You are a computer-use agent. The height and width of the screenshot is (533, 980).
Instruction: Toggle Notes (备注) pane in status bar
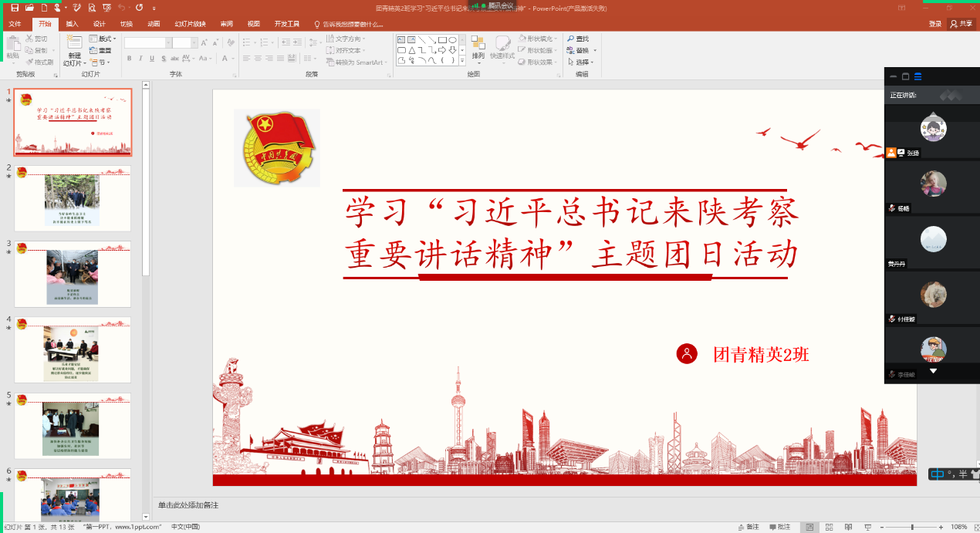[x=749, y=527]
